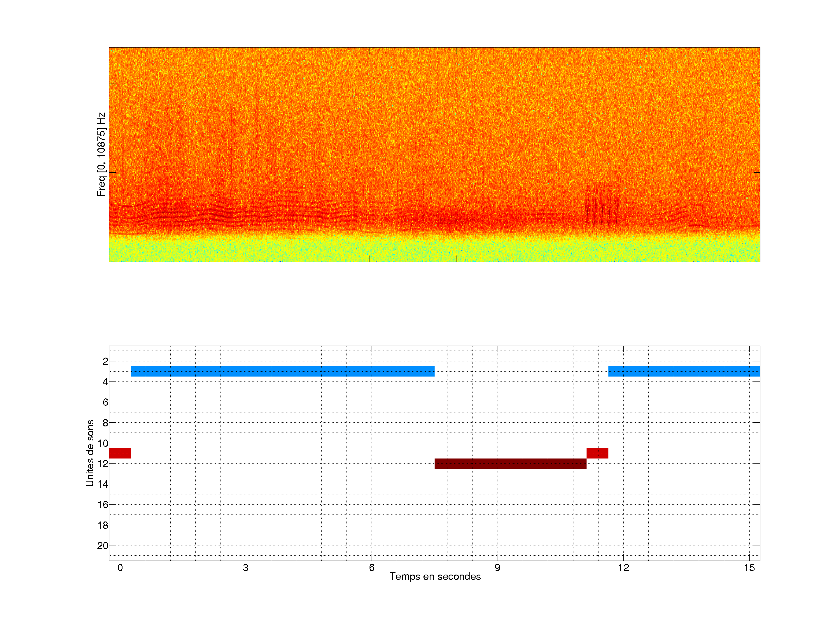Image resolution: width=840 pixels, height=630 pixels.
Task: Click the 'Temps en secondes' axis label
Action: click(x=435, y=576)
